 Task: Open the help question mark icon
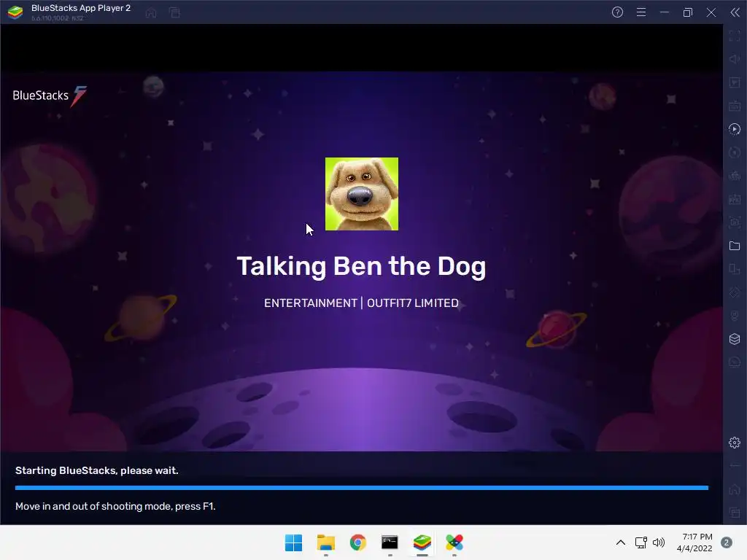pos(617,12)
